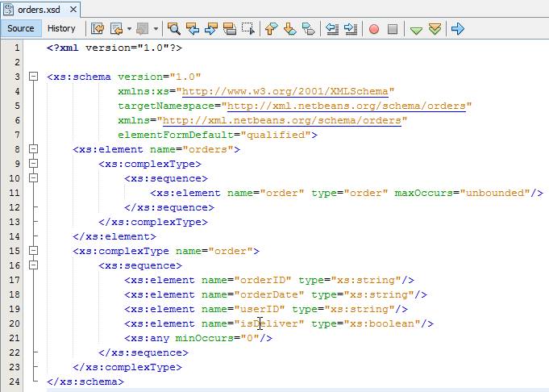The image size is (549, 392).
Task: Go to Next Bookmark icon
Action: coord(290,29)
